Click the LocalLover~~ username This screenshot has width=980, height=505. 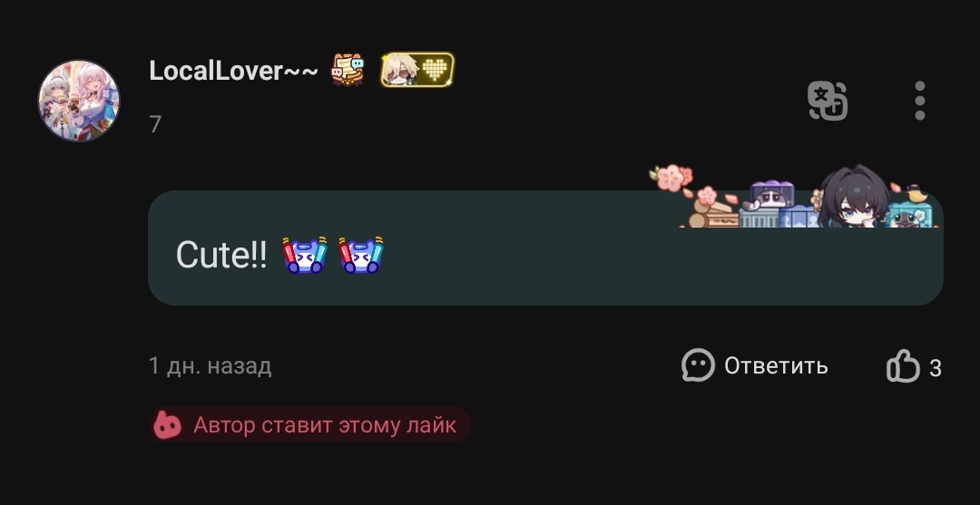click(233, 71)
